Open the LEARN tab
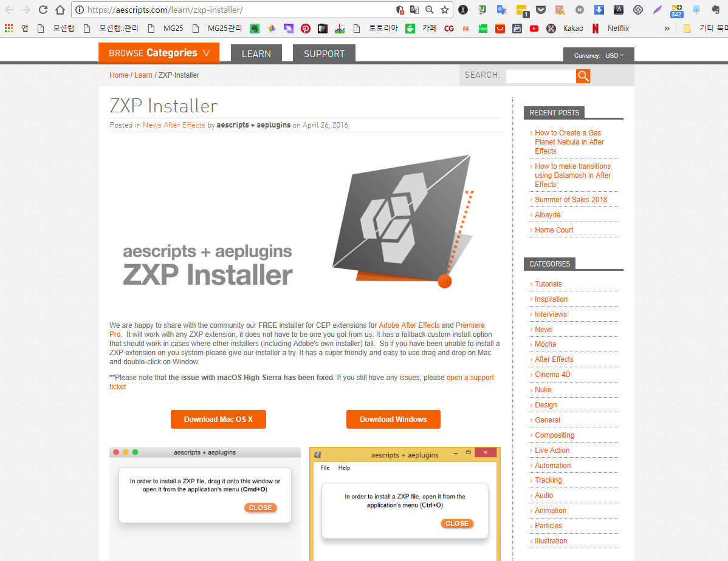Screen dimensions: 728x561 pyautogui.click(x=256, y=54)
